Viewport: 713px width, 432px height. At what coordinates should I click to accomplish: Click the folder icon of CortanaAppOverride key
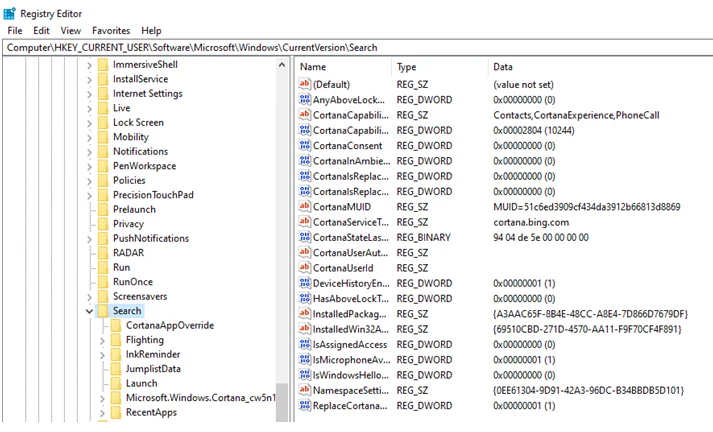click(x=116, y=326)
